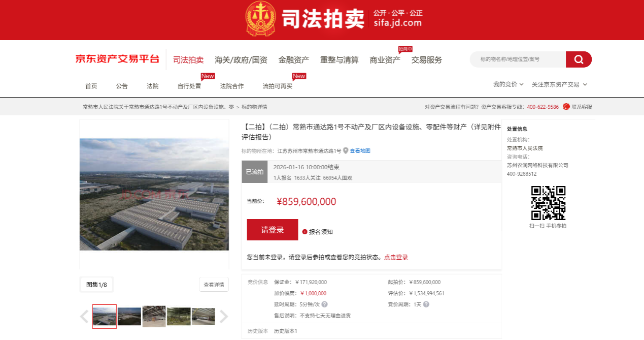The width and height of the screenshot is (644, 340).
Task: Select second gallery thumbnail
Action: 129,317
